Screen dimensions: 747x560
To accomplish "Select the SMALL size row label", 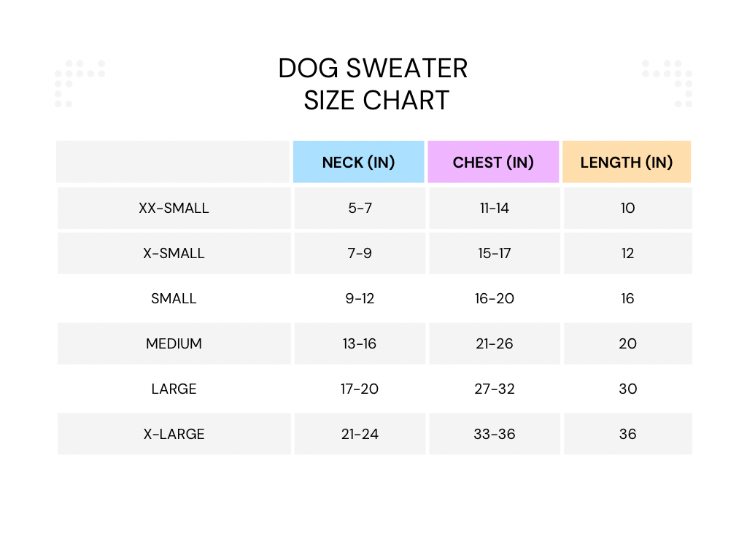I will click(174, 298).
